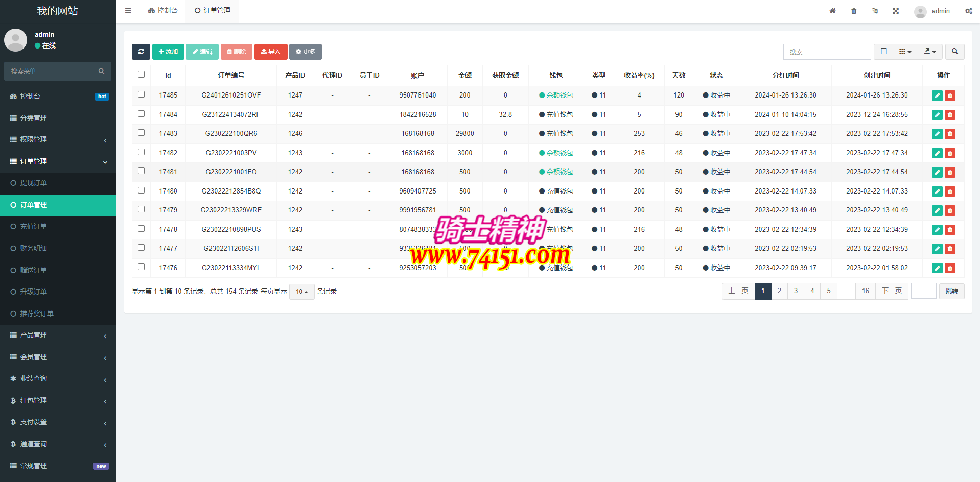Open 提现订单 in the sidebar
This screenshot has width=980, height=482.
[x=34, y=183]
